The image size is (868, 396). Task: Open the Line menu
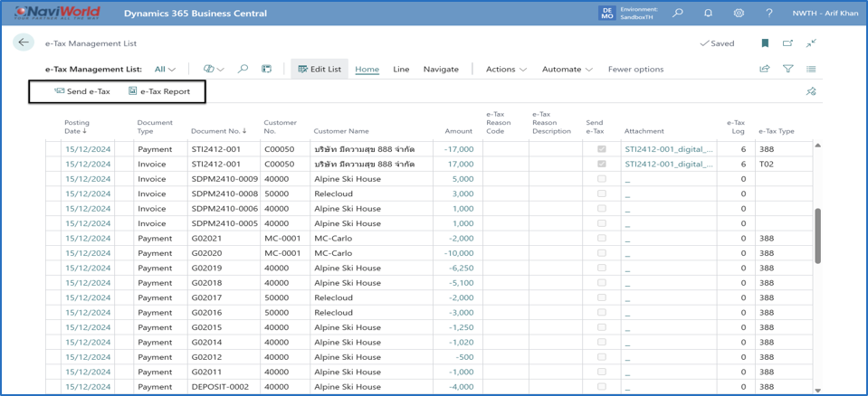401,69
